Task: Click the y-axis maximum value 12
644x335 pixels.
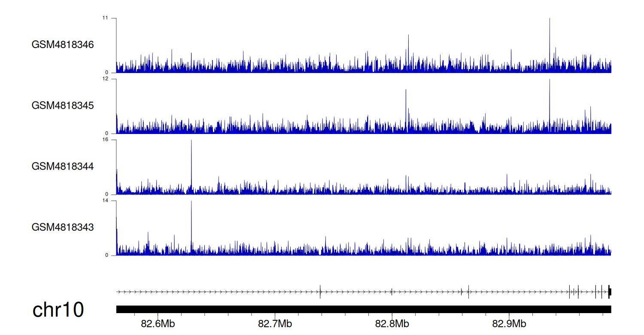Action: coord(105,79)
